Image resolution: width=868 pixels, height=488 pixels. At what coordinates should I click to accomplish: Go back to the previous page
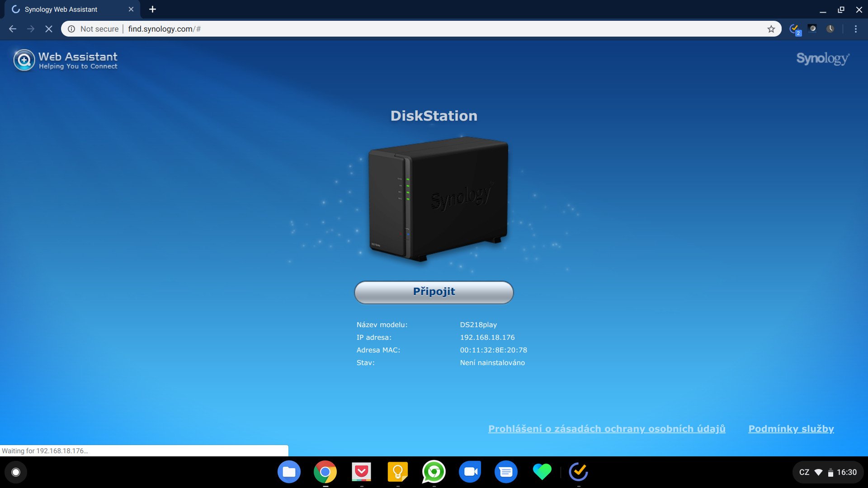[13, 29]
